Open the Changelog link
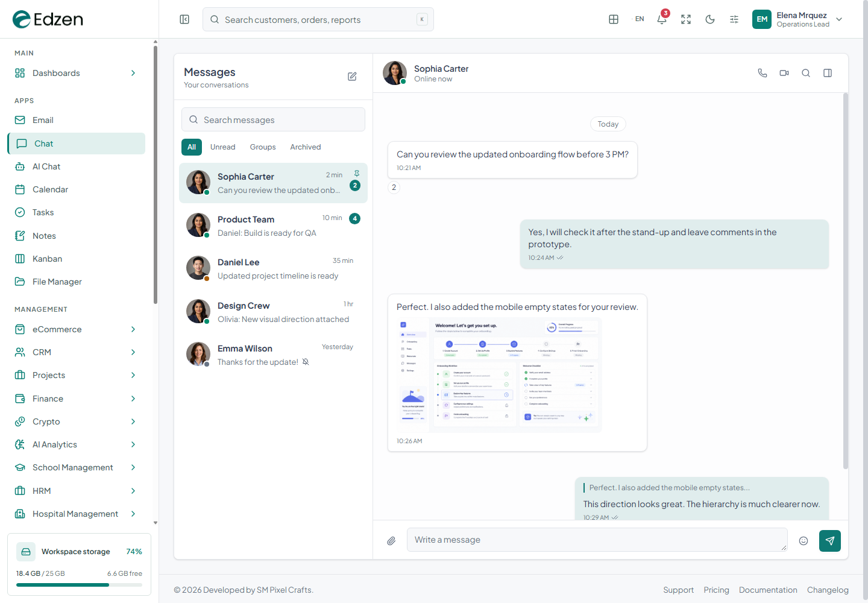 [828, 590]
